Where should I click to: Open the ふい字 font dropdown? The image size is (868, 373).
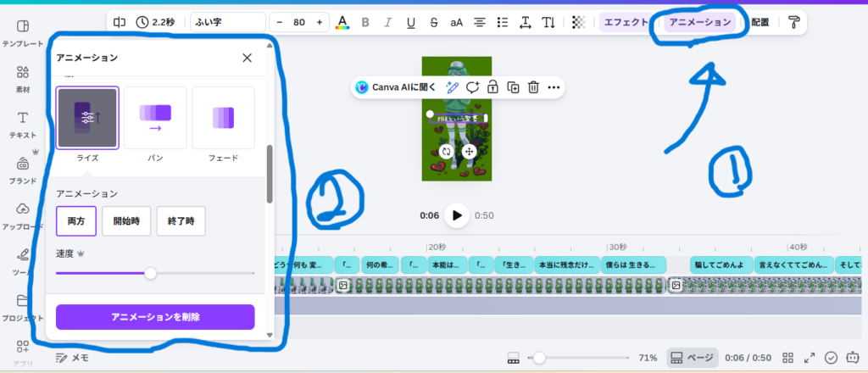point(227,22)
